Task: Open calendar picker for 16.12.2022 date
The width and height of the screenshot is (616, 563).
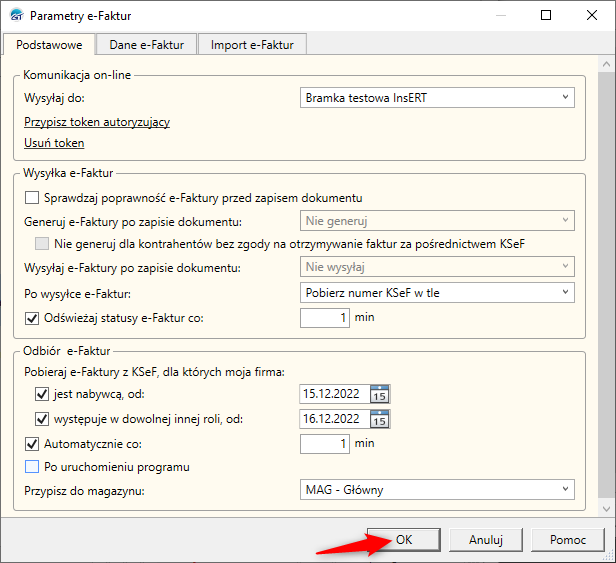Action: (x=379, y=419)
